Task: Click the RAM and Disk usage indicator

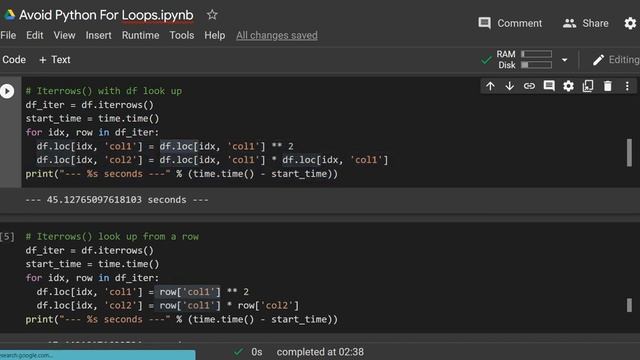Action: (524, 60)
